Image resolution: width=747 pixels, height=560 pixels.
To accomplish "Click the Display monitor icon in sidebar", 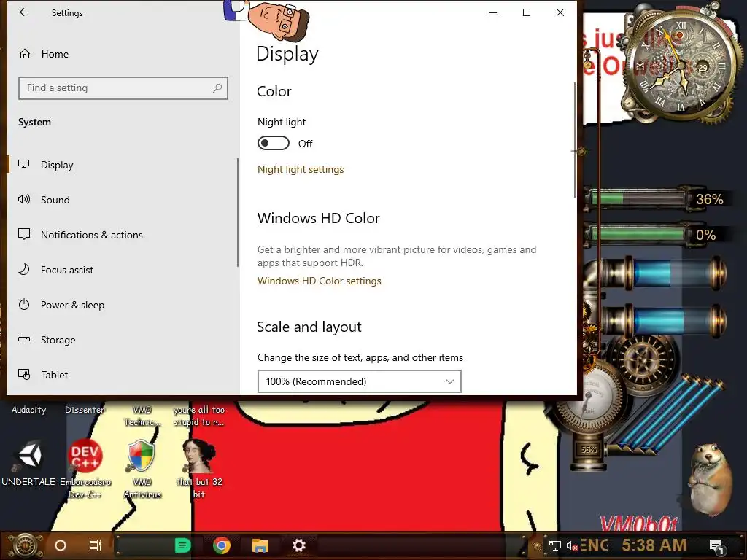I will point(24,164).
